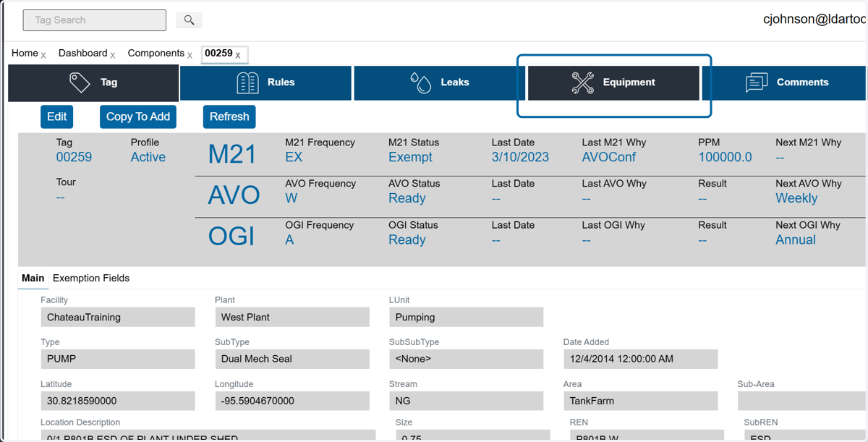Click the Date Added field
The width and height of the screenshot is (868, 442).
pos(641,359)
